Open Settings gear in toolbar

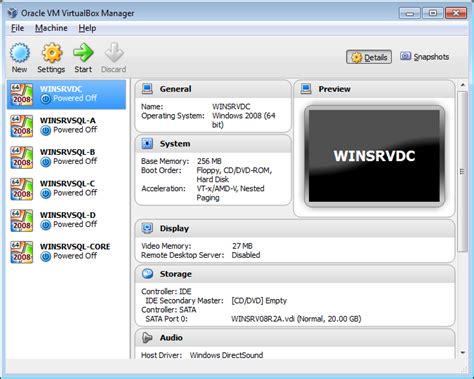pos(51,53)
